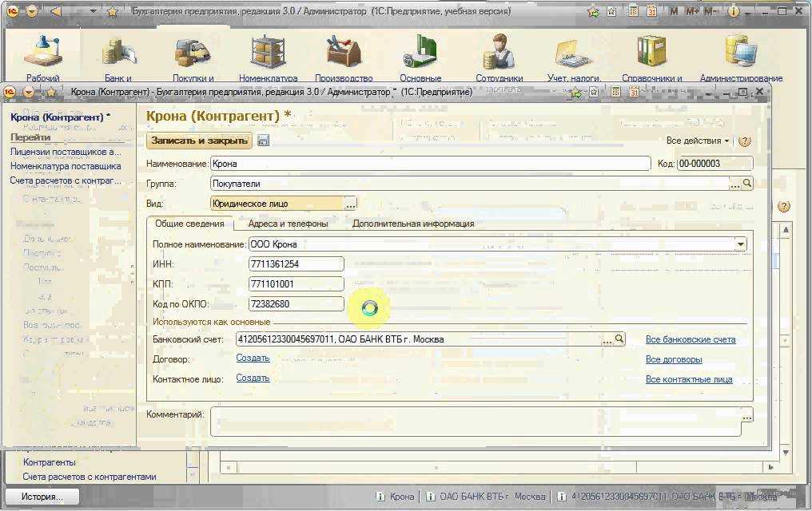This screenshot has height=511, width=812.
Task: Go to Номенклатура поставщика in left navigation
Action: [66, 166]
